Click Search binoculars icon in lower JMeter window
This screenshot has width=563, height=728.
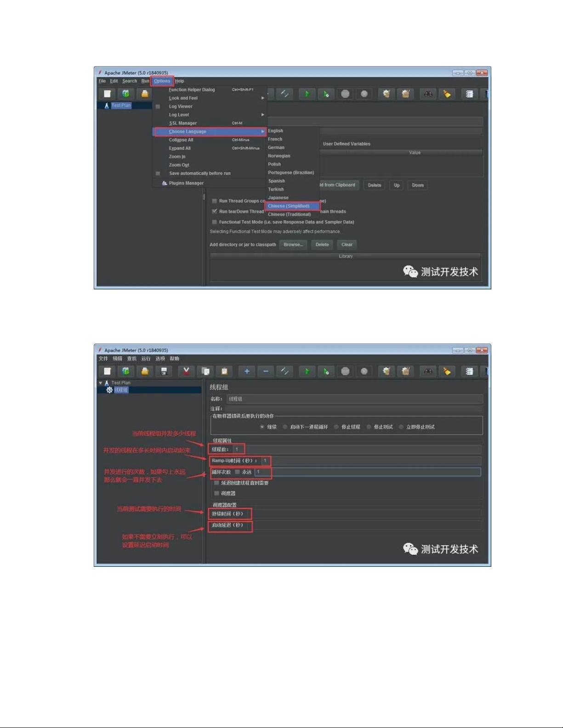pos(428,371)
